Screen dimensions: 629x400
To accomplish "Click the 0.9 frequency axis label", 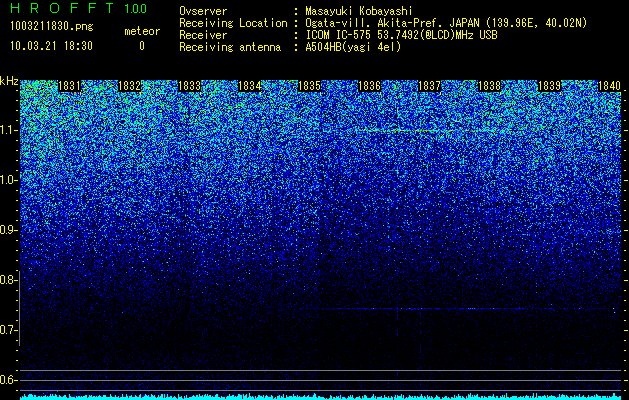I will [9, 230].
